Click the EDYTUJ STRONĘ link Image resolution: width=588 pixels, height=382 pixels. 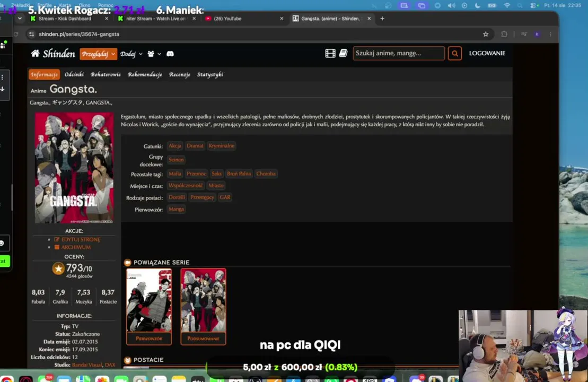click(x=77, y=239)
